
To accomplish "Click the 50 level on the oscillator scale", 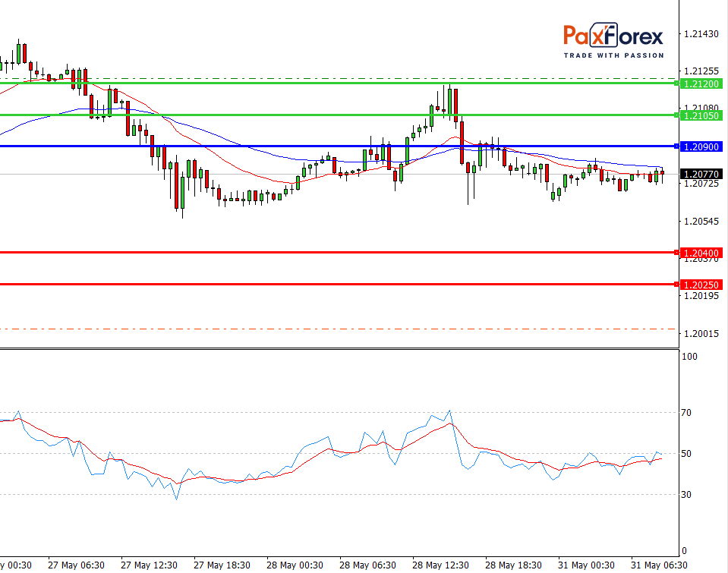I will (689, 454).
